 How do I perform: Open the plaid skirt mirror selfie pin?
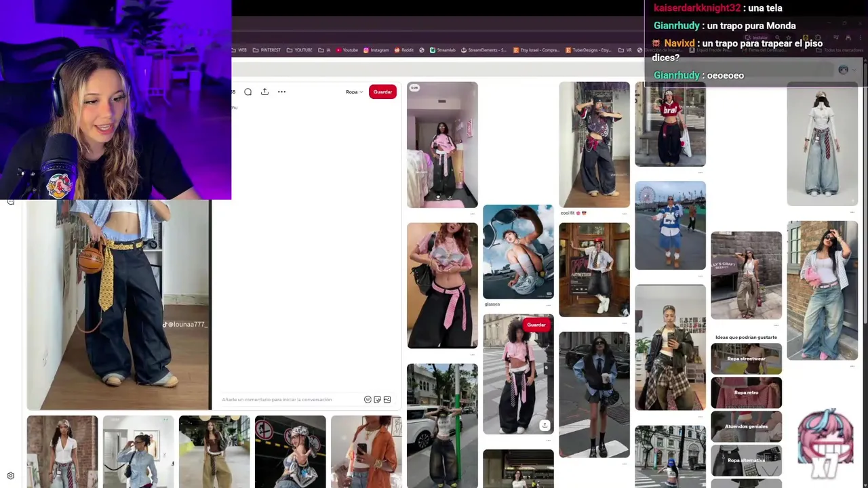tap(670, 348)
